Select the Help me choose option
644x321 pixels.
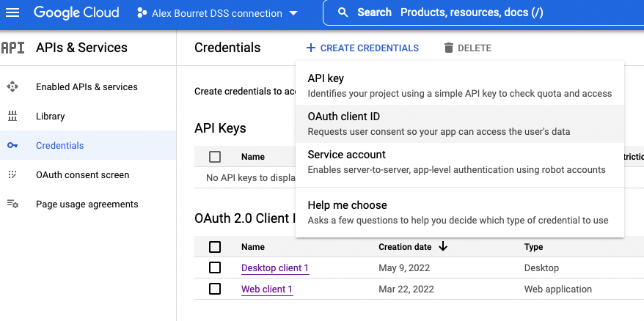(460, 213)
